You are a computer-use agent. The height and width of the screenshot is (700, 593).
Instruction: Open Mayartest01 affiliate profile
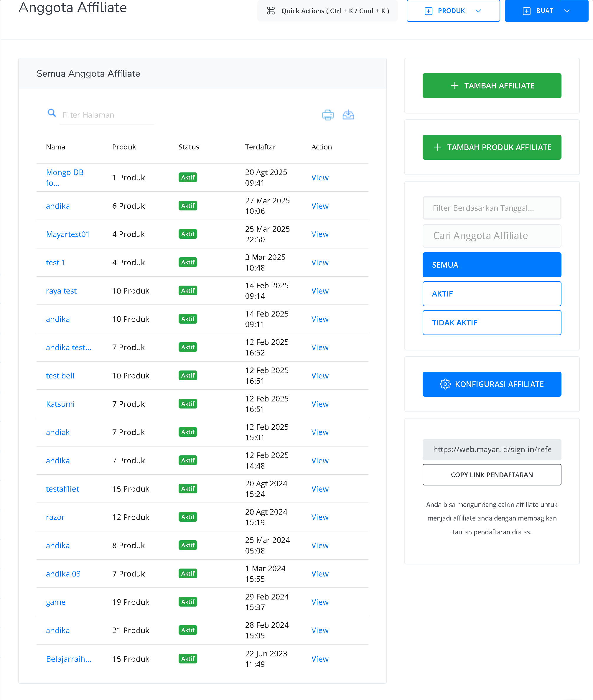(x=67, y=234)
